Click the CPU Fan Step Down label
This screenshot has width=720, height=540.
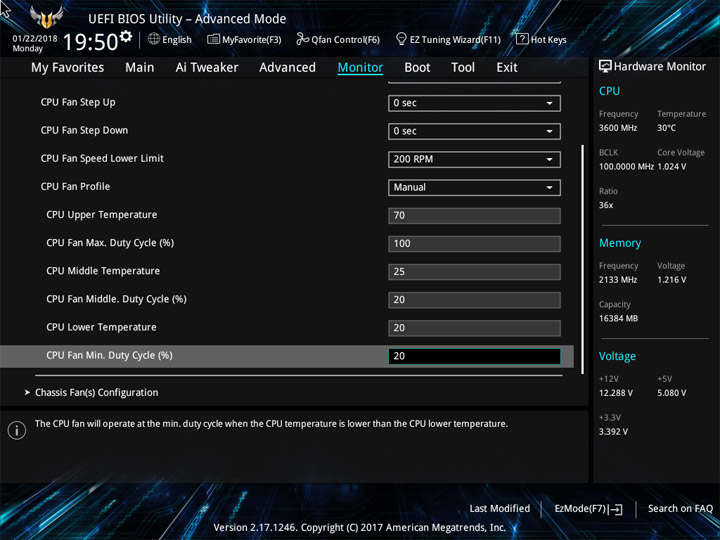pos(84,130)
